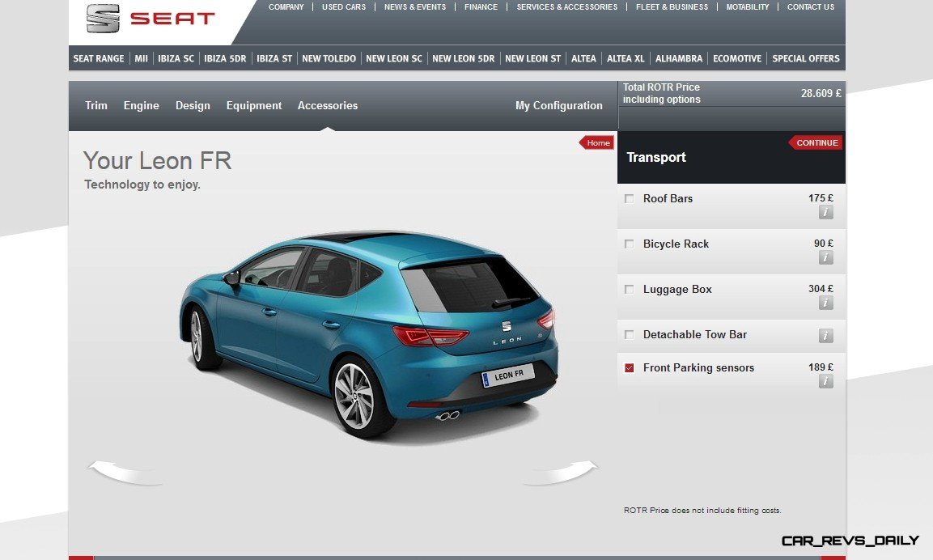
Task: Rotate car view with left arrow
Action: click(x=125, y=472)
